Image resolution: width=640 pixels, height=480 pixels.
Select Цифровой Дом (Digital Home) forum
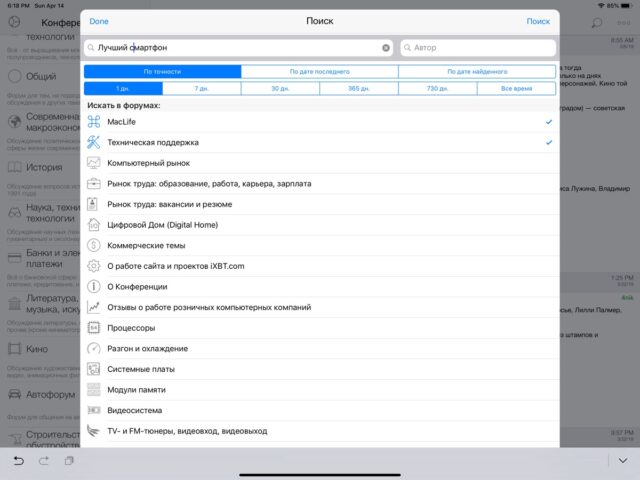point(320,225)
